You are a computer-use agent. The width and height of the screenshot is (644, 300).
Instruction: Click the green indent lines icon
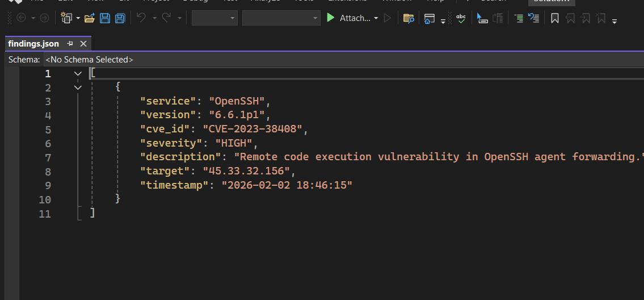click(519, 18)
